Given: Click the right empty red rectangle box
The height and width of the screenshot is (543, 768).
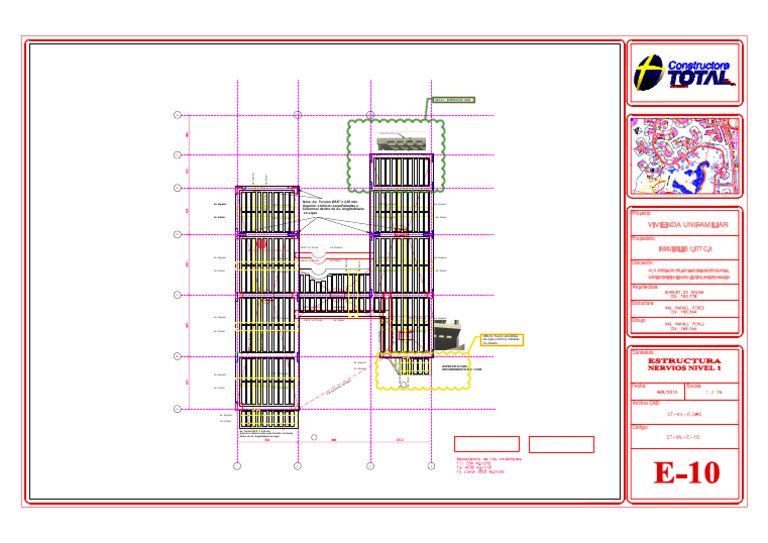Looking at the screenshot, I should pyautogui.click(x=561, y=444).
